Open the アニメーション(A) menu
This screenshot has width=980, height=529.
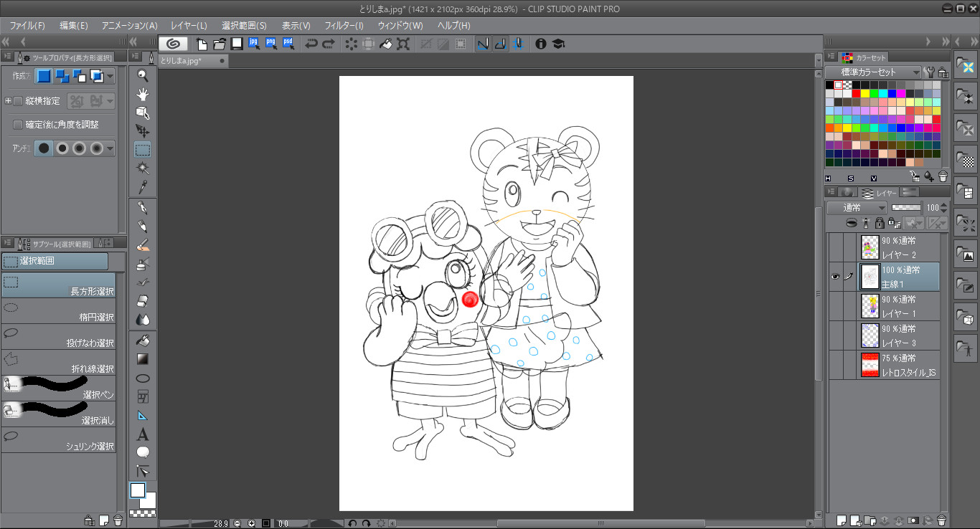point(130,25)
